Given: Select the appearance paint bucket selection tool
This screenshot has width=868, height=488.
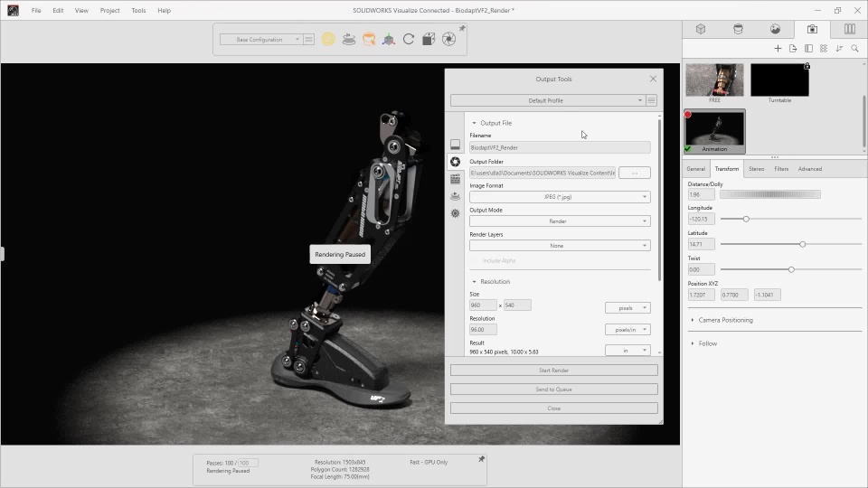Looking at the screenshot, I should (x=369, y=39).
